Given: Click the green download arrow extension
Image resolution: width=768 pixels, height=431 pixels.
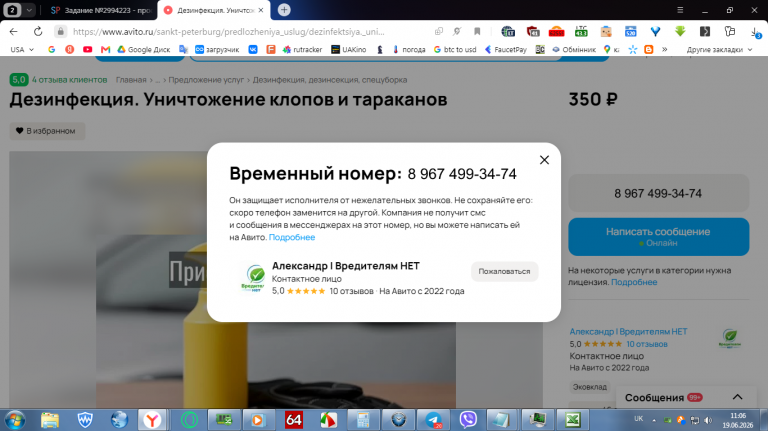Looking at the screenshot, I should coord(680,32).
